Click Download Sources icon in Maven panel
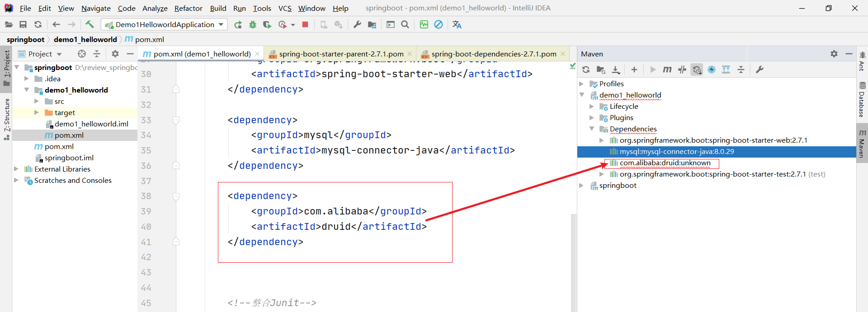This screenshot has width=868, height=312. click(616, 70)
